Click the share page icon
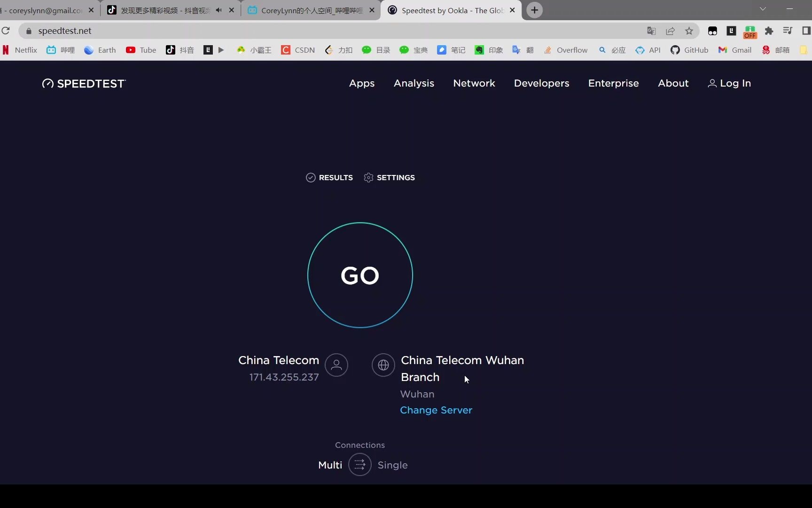Viewport: 812px width, 508px height. click(670, 31)
